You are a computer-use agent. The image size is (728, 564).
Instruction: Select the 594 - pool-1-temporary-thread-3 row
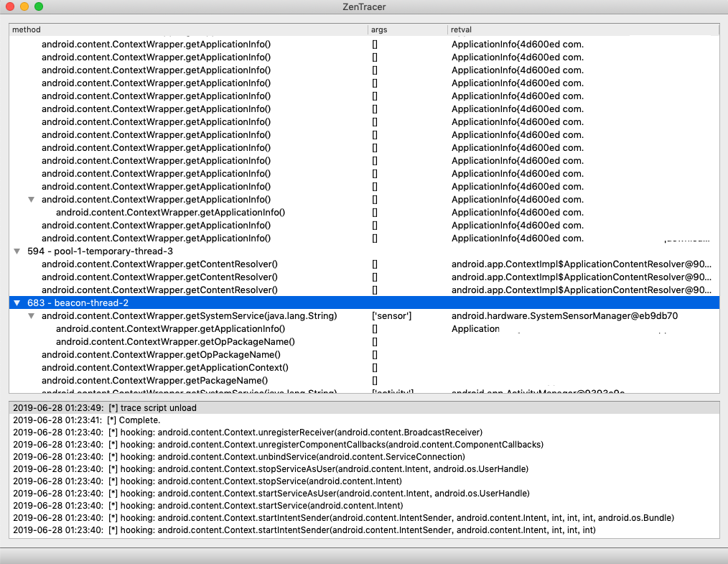click(x=364, y=251)
